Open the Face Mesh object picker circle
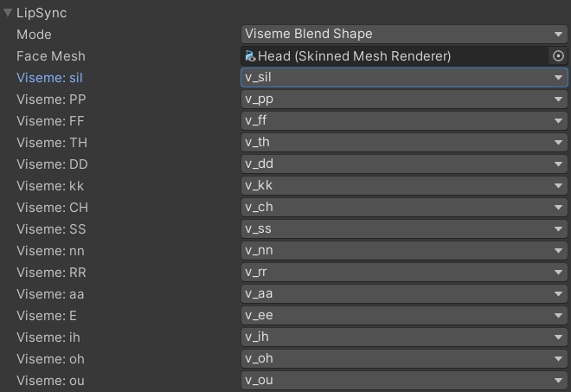Screen dimensions: 571x392 click(x=558, y=56)
